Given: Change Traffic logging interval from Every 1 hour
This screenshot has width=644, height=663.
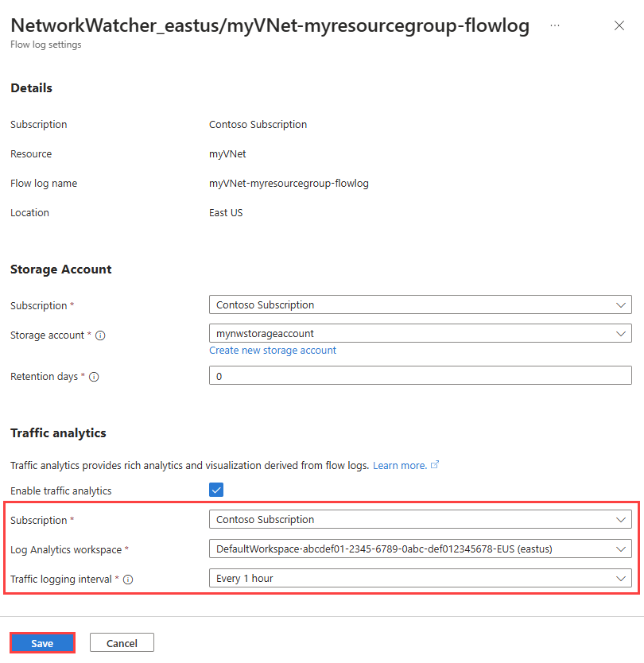Looking at the screenshot, I should pyautogui.click(x=421, y=578).
